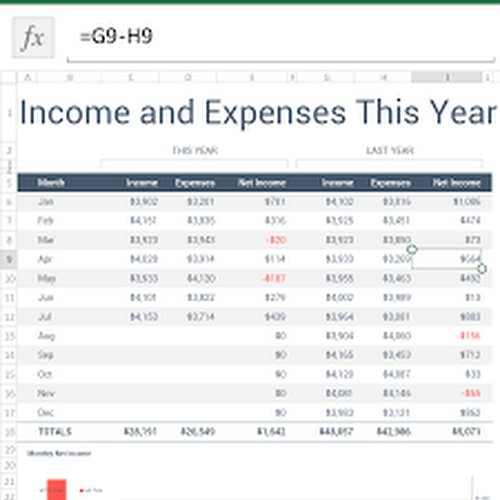The image size is (500, 500).
Task: Tap the bottom selection handle of cell I9
Action: [482, 268]
